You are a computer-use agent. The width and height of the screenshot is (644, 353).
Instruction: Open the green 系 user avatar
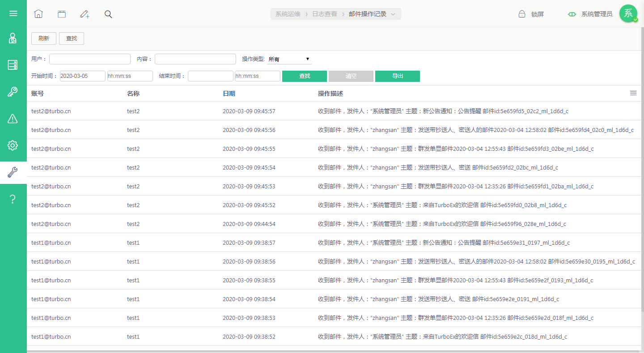[628, 13]
